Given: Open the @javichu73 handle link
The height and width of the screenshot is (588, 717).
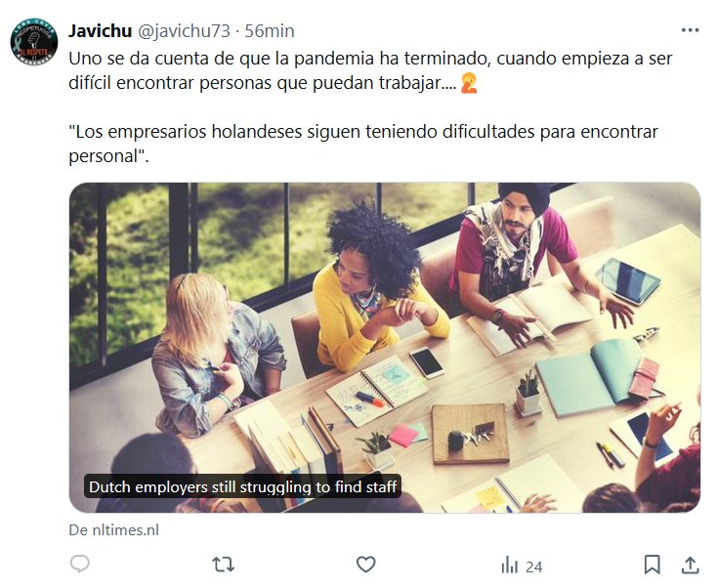Looking at the screenshot, I should 184,31.
